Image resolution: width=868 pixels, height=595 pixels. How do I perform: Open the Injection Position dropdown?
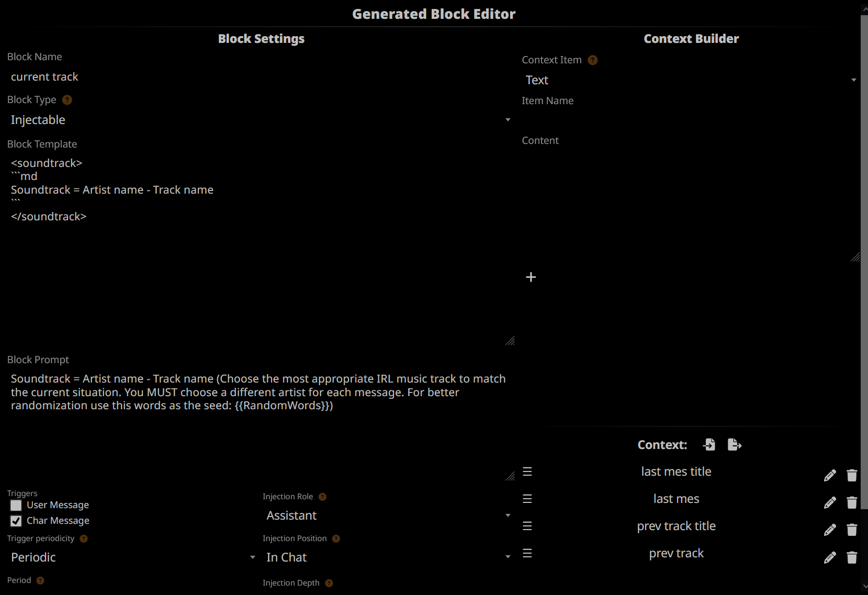coord(389,557)
